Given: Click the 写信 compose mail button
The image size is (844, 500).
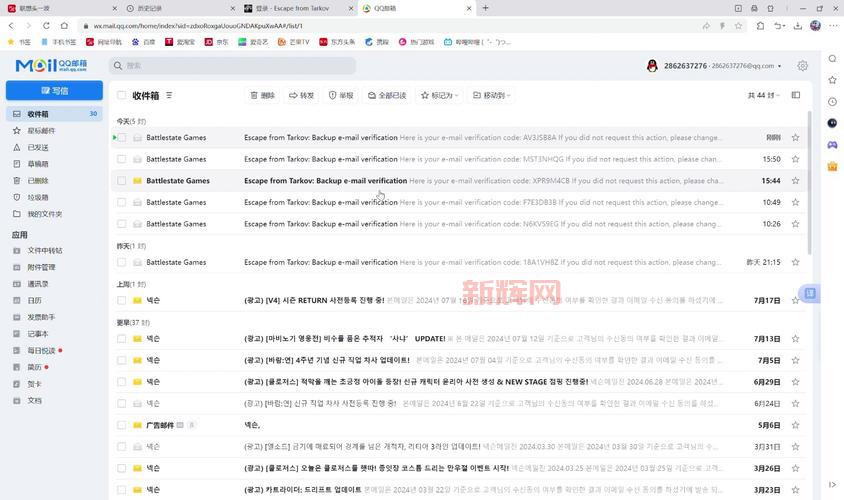Looking at the screenshot, I should click(x=53, y=90).
